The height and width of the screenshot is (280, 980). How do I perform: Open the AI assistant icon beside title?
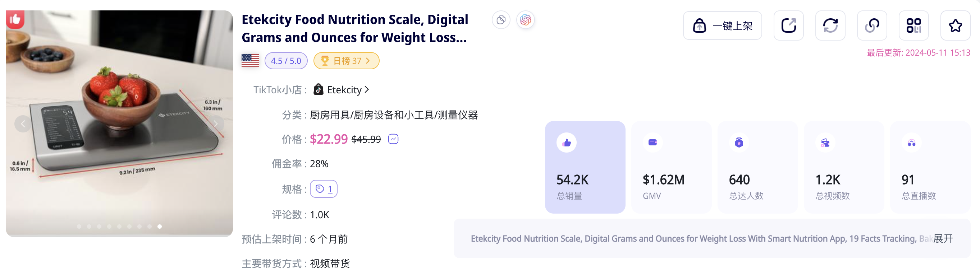(x=525, y=20)
